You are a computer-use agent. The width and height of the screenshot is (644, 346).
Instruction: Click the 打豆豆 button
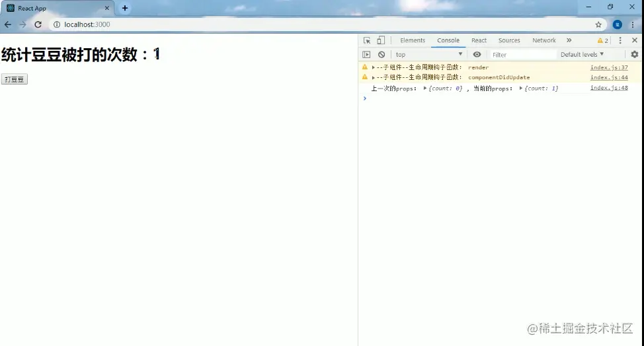(15, 79)
